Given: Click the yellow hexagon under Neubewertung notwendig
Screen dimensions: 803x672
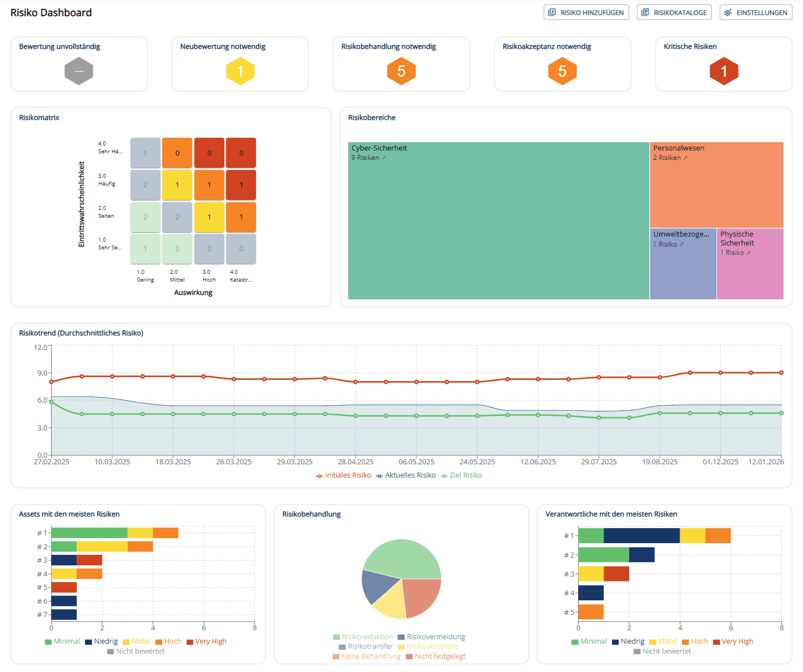Looking at the screenshot, I should pyautogui.click(x=240, y=71).
